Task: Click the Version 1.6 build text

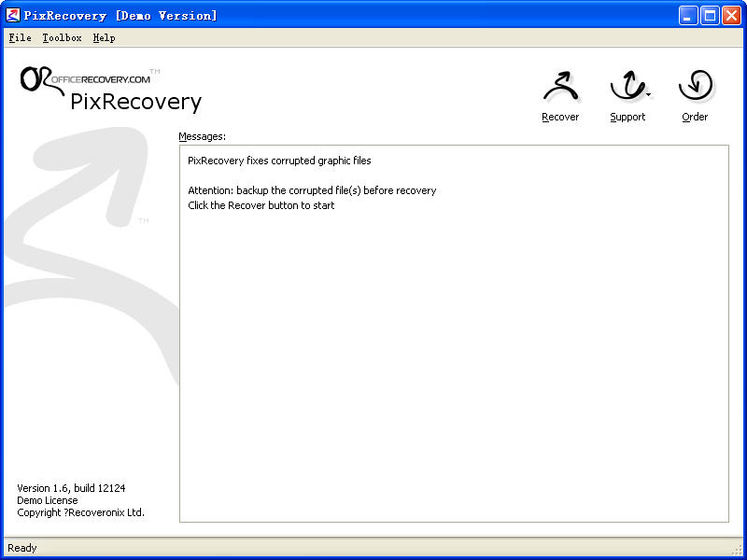Action: click(x=71, y=488)
